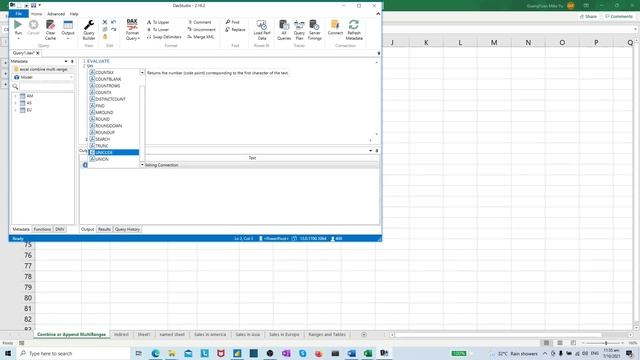Toggle the All Queries trace
Screen dimensions: 640x360
coord(284,29)
